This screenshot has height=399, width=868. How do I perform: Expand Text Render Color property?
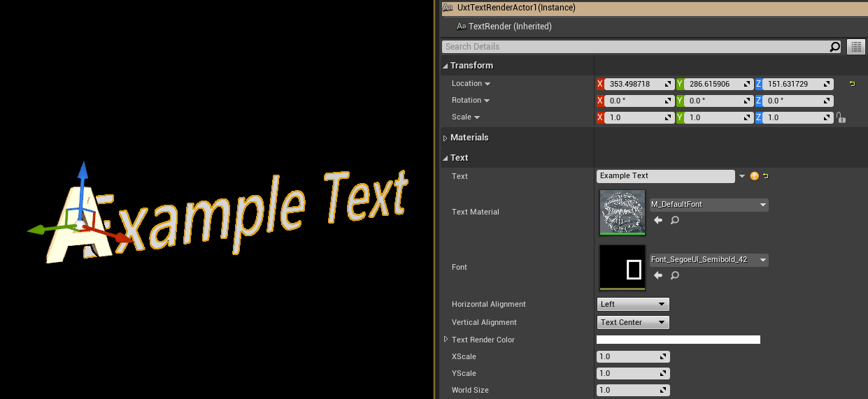(446, 340)
